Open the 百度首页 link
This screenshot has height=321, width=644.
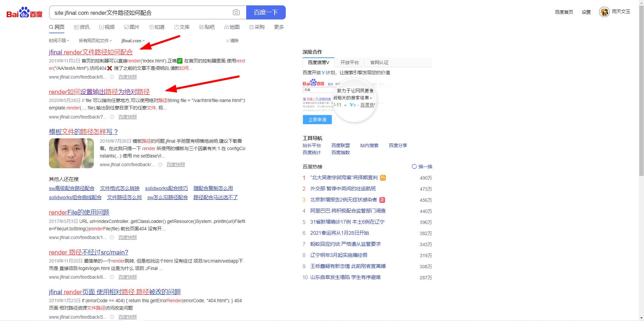[x=564, y=12]
